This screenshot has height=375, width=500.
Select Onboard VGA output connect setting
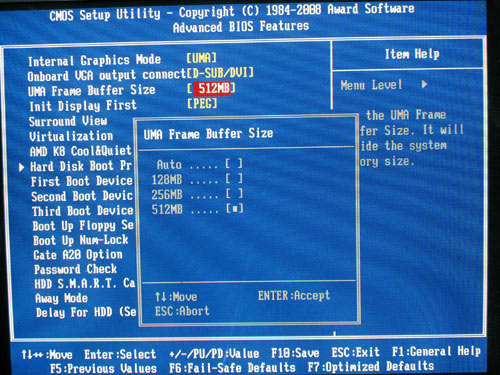107,75
